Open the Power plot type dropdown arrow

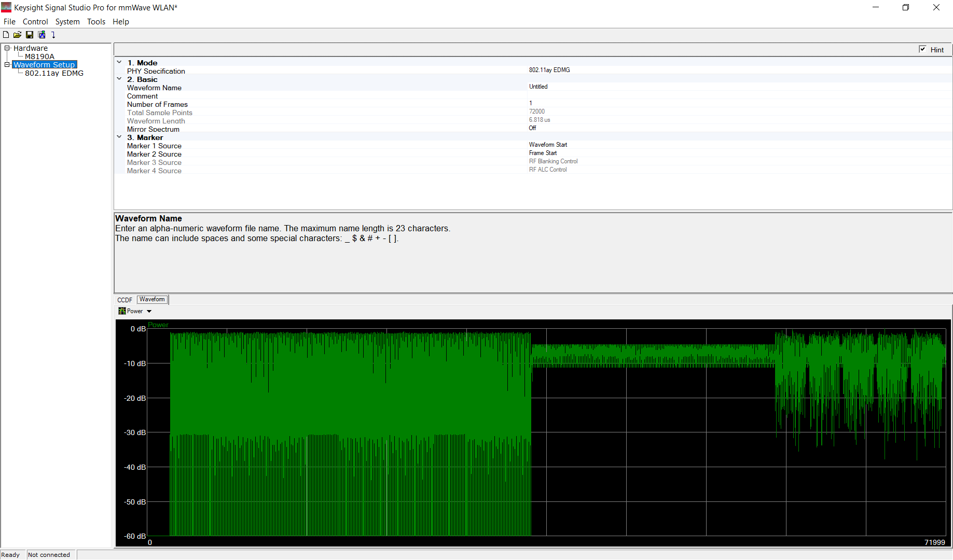pyautogui.click(x=149, y=312)
